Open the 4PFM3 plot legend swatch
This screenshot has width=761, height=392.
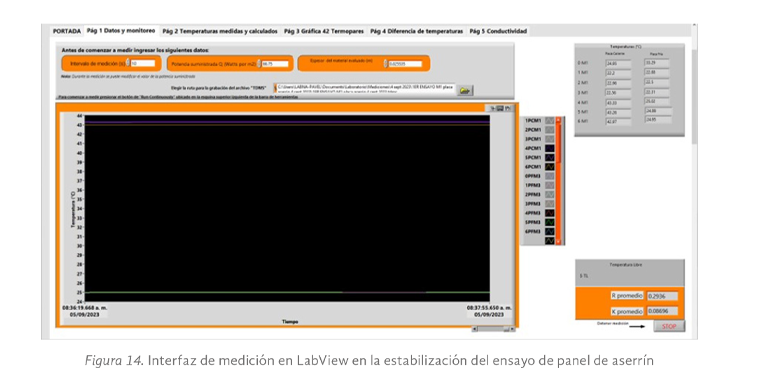(549, 213)
